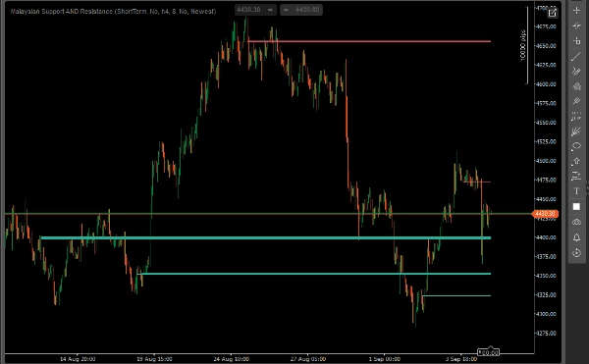Click the Malaysian Support AND Resistance indicator label
This screenshot has height=364, width=589.
click(x=113, y=12)
